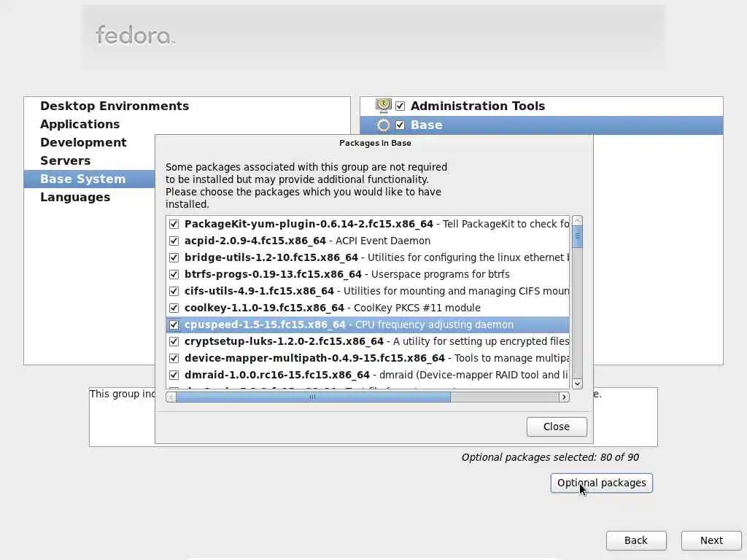Viewport: 747px width, 560px height.
Task: Select Applications category
Action: pyautogui.click(x=80, y=124)
